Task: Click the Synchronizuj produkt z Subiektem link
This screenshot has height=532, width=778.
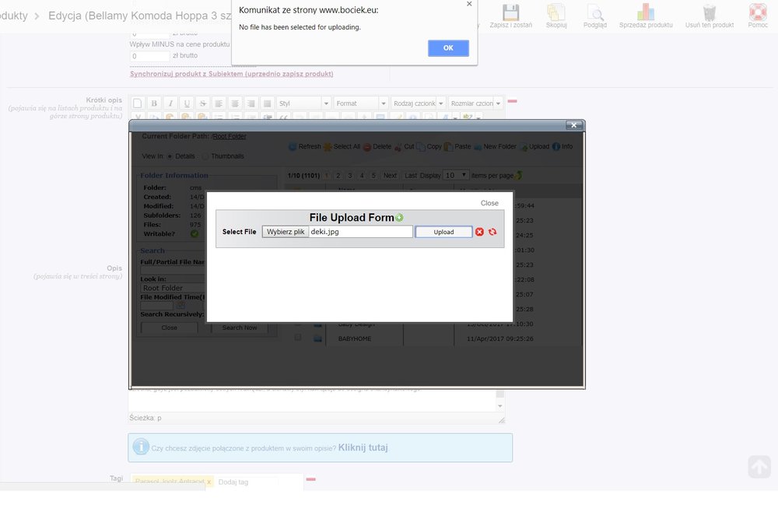Action: point(231,74)
